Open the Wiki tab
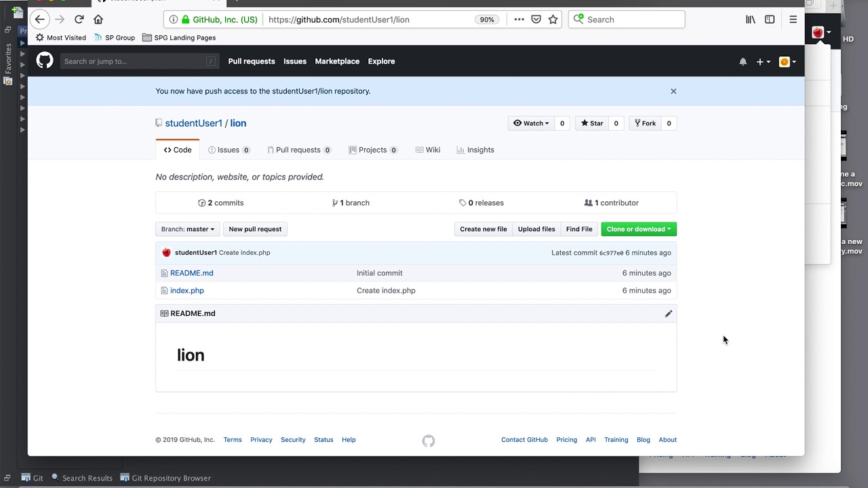This screenshot has height=488, width=868. click(x=428, y=150)
